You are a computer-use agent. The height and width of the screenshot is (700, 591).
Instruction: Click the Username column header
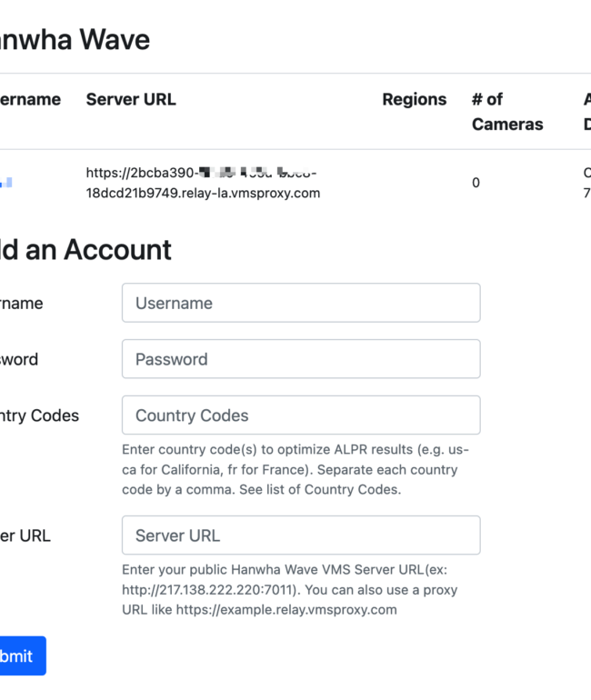pyautogui.click(x=30, y=99)
